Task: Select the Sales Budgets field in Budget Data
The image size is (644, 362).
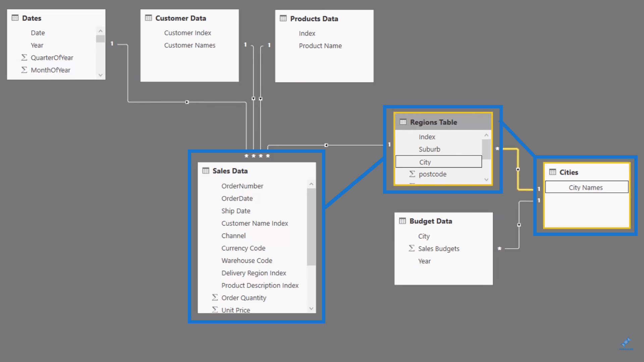Action: (439, 248)
